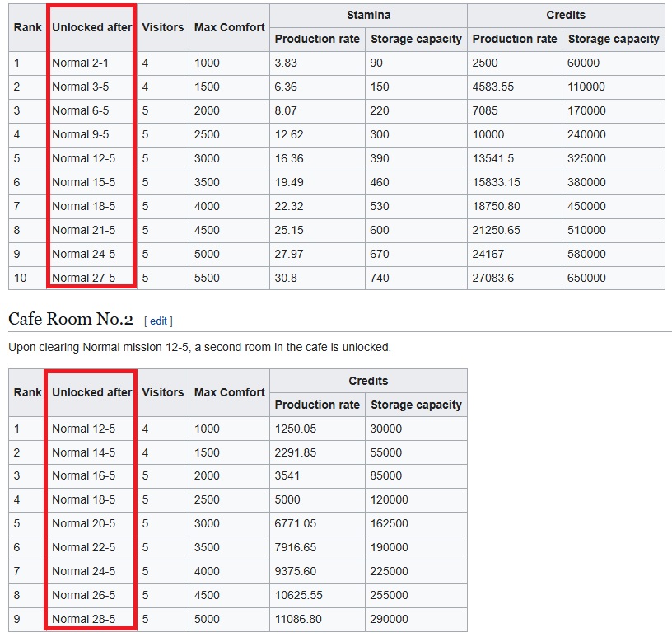Click credits storage value 110000
Viewport: 672px width, 637px height.
(x=586, y=87)
